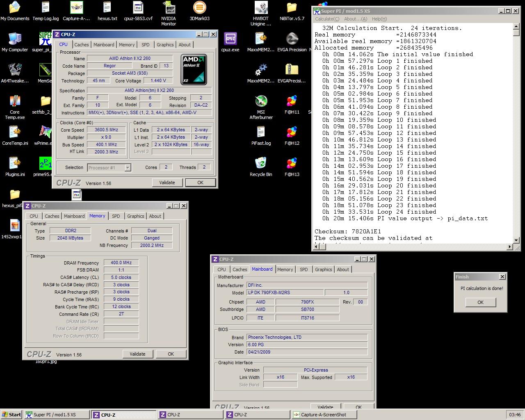The image size is (525, 420).
Task: Expand the Processor #1 selection dropdown
Action: 128,167
